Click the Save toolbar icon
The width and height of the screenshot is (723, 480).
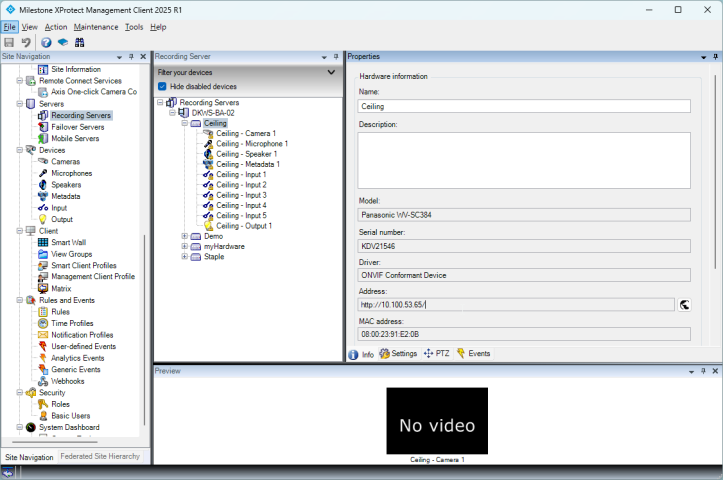(x=9, y=43)
